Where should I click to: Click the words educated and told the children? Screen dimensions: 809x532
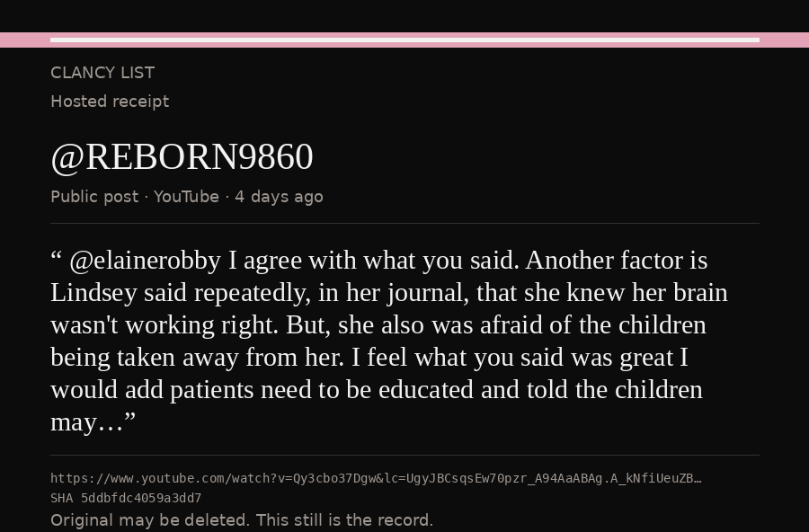pyautogui.click(x=540, y=390)
